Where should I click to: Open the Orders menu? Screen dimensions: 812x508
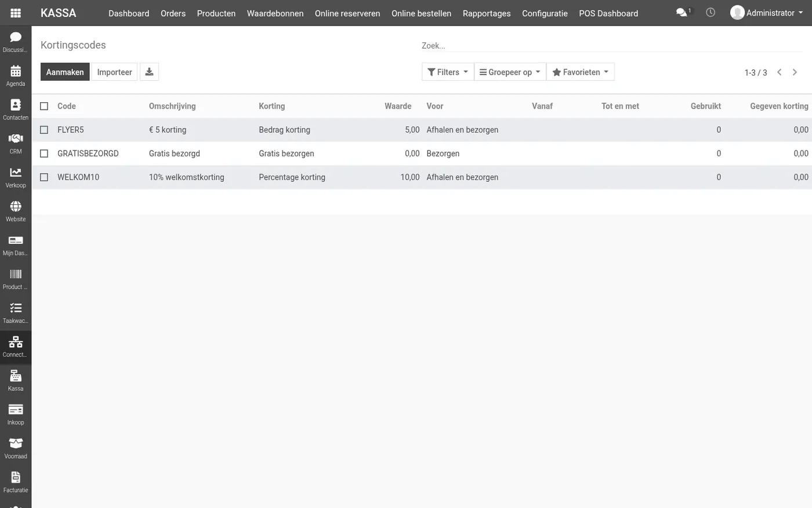coord(173,13)
